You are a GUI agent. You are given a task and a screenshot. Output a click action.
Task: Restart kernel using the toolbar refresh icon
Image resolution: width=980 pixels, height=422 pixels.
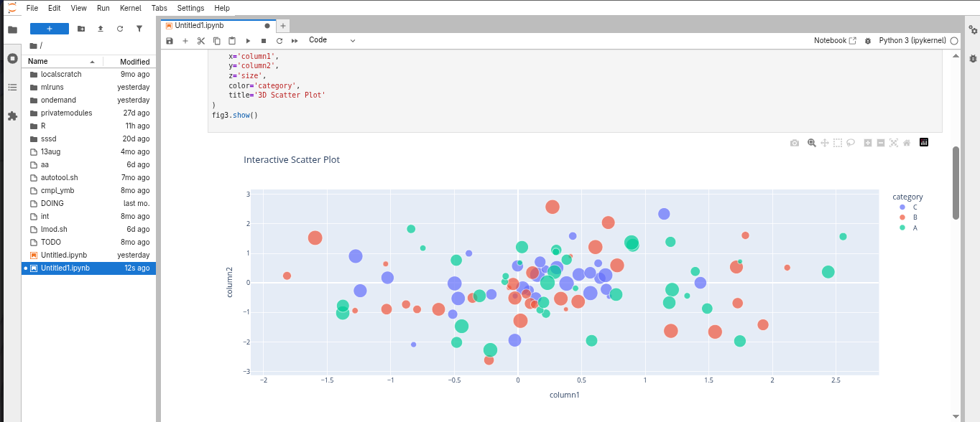point(279,41)
